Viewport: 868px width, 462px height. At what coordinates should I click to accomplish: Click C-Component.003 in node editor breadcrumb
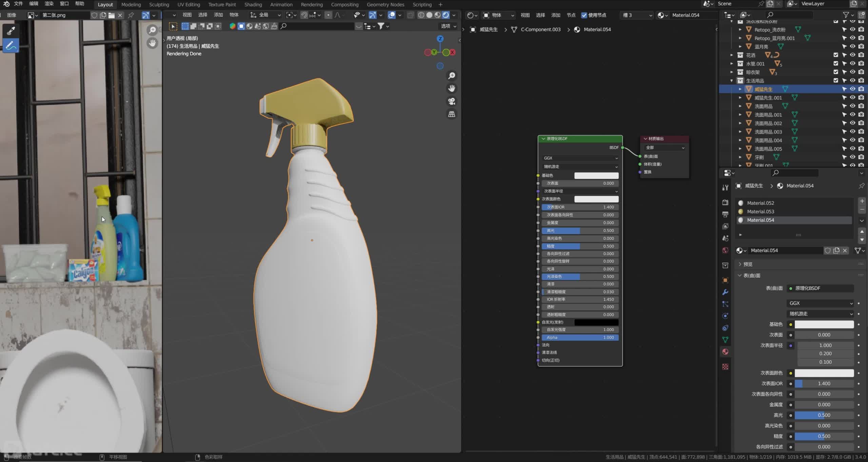[540, 30]
